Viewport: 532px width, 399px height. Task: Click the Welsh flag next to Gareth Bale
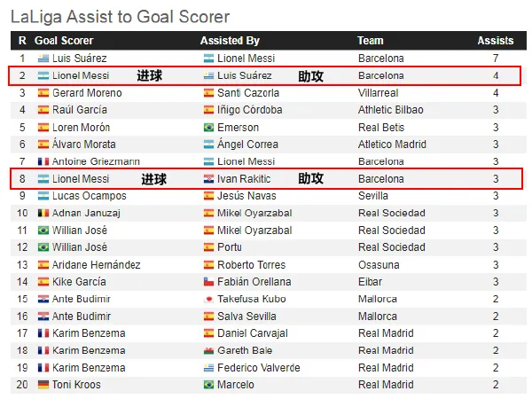(208, 350)
